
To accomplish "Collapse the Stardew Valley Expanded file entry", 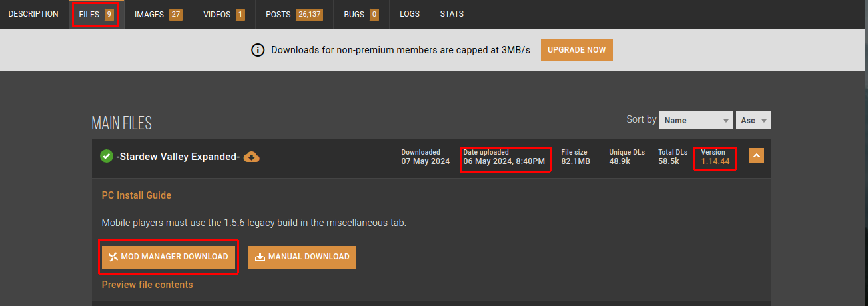I will point(756,156).
